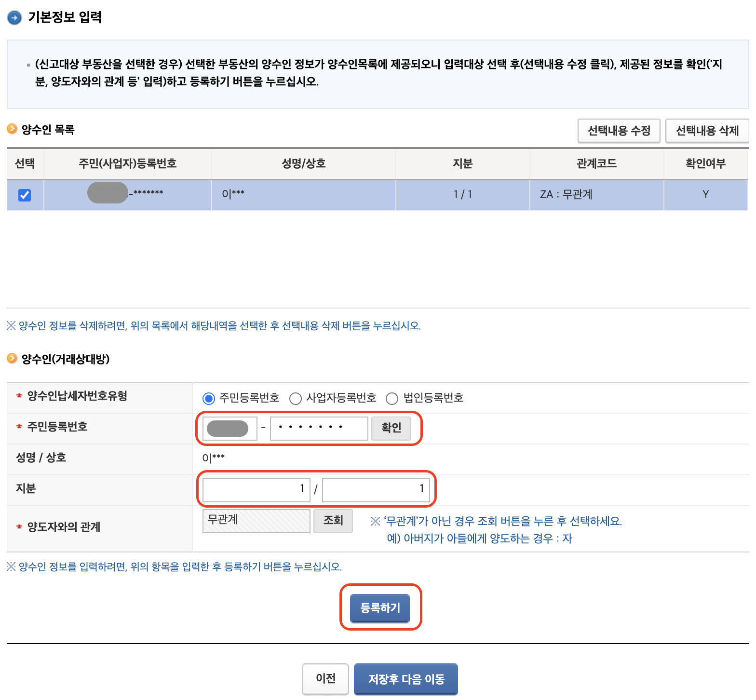Click the 확인 button beside resident number

coord(391,428)
